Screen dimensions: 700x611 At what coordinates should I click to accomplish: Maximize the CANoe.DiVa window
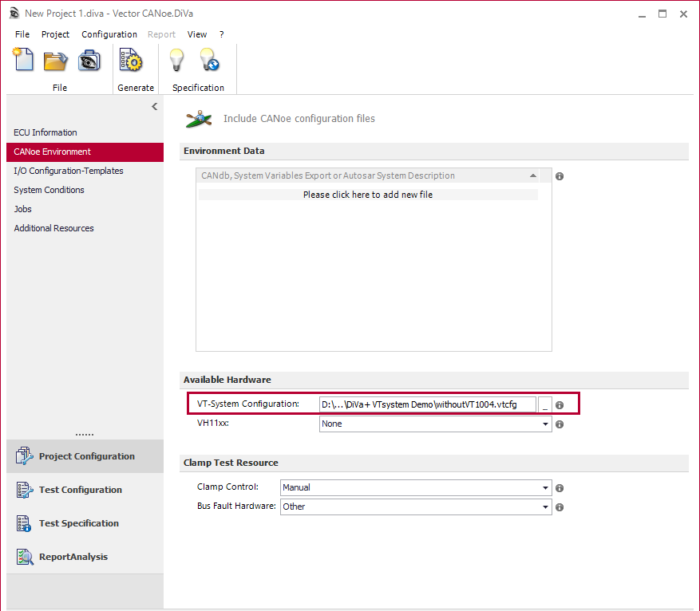(x=662, y=14)
